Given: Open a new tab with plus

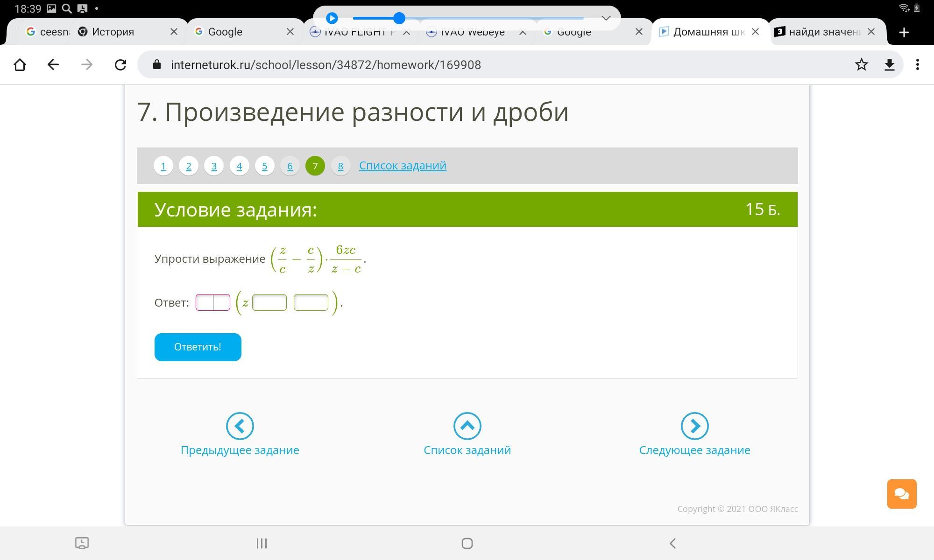Looking at the screenshot, I should 904,32.
